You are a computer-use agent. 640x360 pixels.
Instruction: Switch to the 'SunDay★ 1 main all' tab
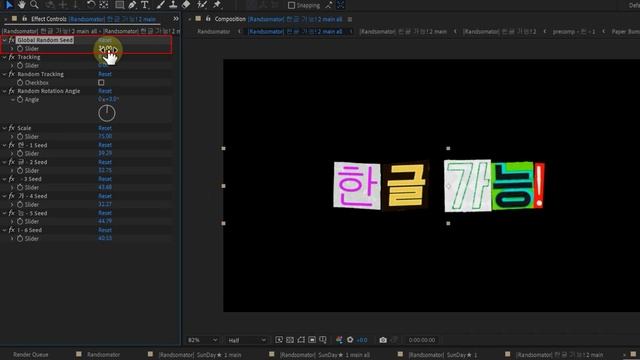[x=325, y=355]
